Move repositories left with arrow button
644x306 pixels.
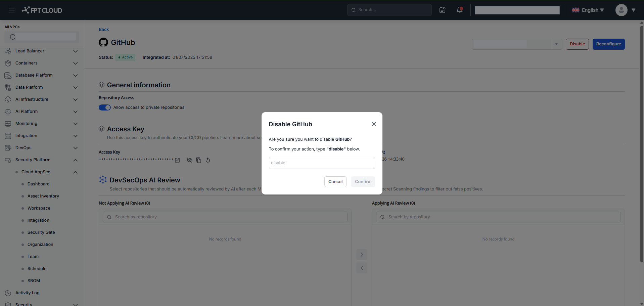pos(362,268)
